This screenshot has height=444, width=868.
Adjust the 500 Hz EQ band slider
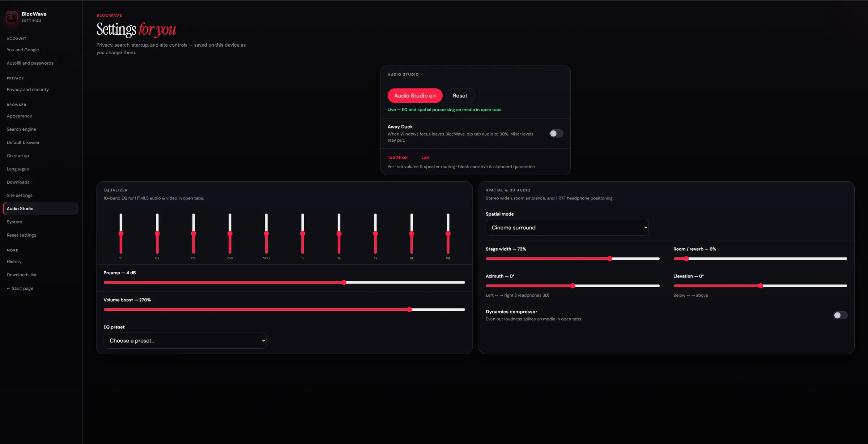tap(266, 233)
